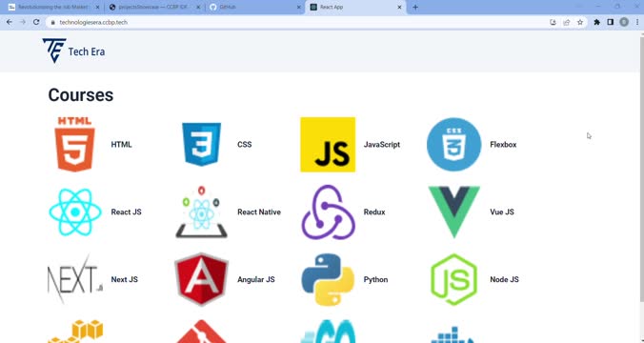The image size is (644, 343).
Task: Close the React App tab
Action: coord(399,7)
